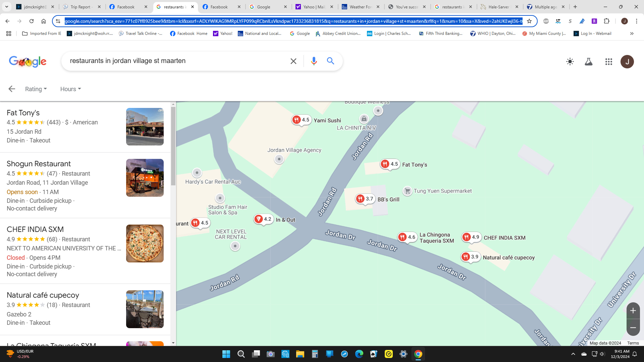
Task: Open the taskbar clock and date
Action: point(620,354)
